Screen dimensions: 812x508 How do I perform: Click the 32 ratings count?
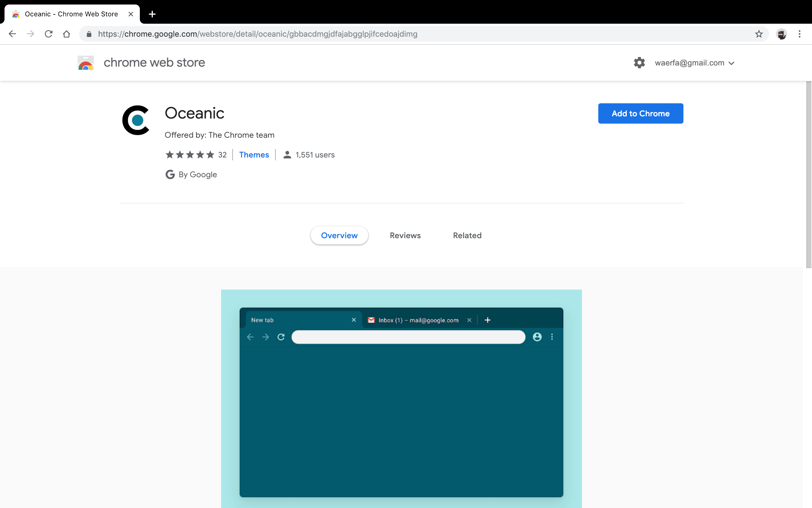point(222,155)
